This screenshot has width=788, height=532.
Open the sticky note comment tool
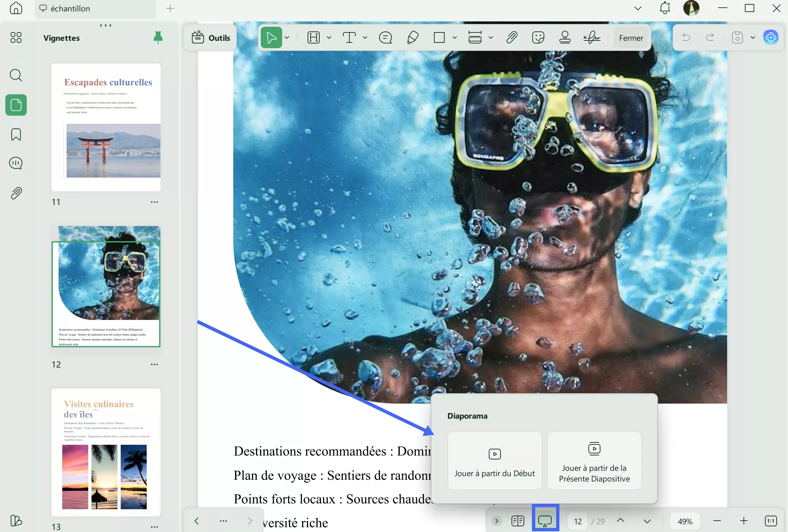click(x=385, y=38)
